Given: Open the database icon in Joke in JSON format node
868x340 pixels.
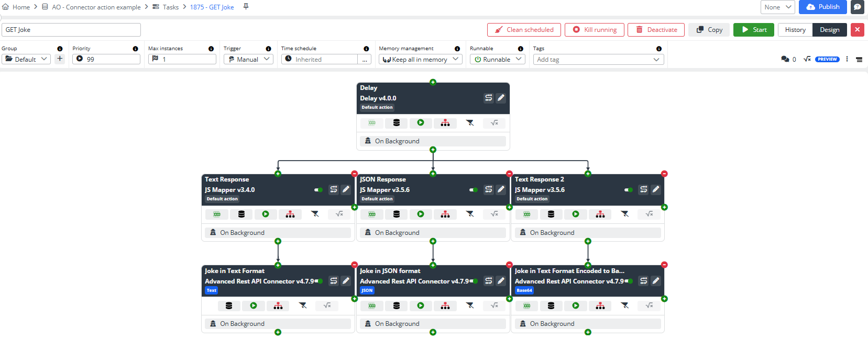Looking at the screenshot, I should tap(397, 305).
